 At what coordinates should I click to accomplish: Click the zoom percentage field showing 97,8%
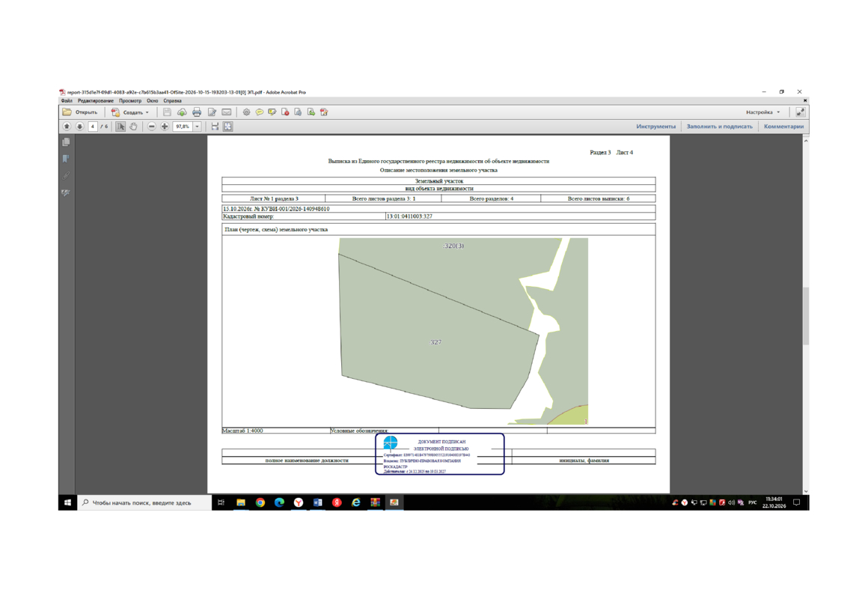[183, 127]
